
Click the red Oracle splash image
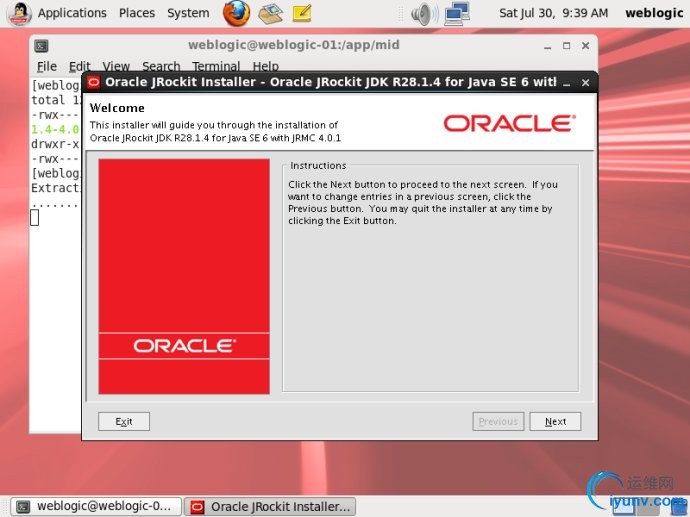pos(184,276)
